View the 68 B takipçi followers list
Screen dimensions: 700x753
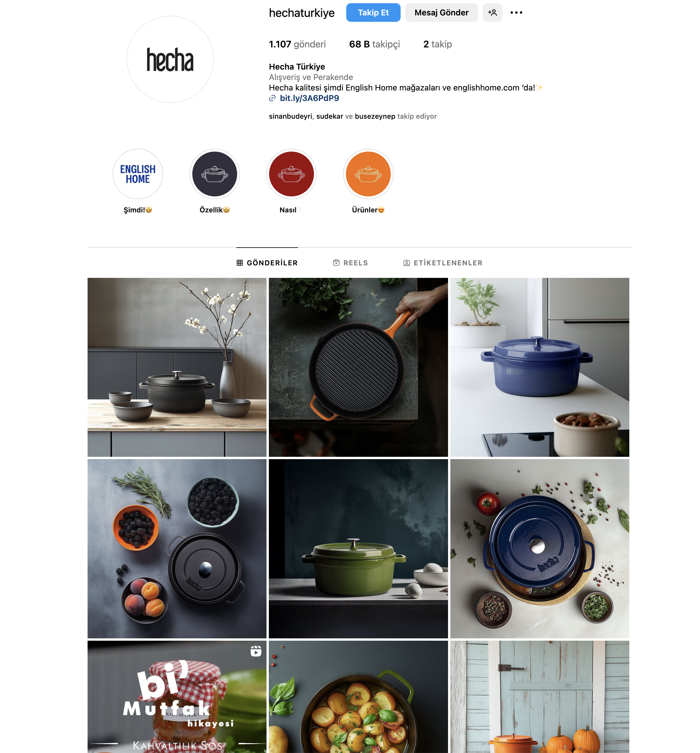pyautogui.click(x=374, y=44)
